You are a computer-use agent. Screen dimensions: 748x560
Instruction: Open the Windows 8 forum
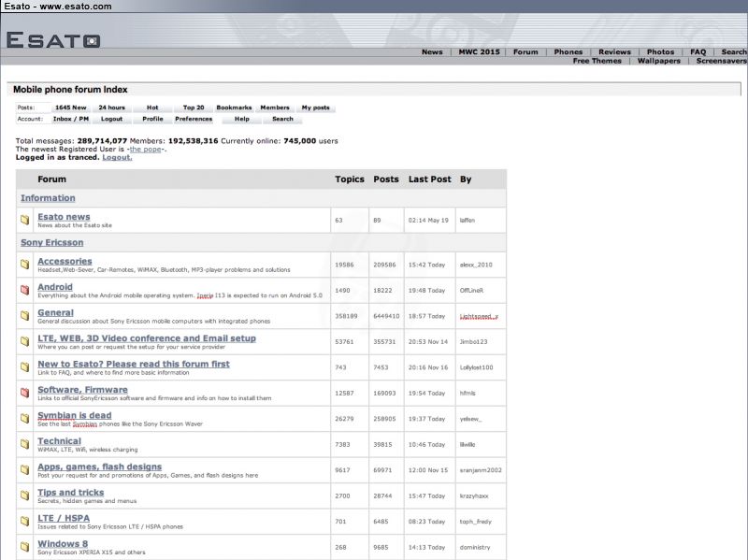(x=63, y=544)
